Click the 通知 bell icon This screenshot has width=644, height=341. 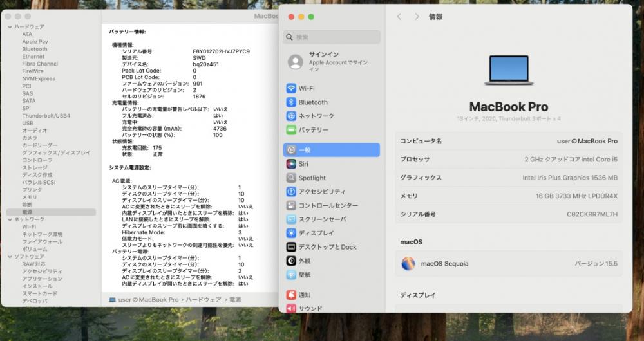pyautogui.click(x=291, y=295)
